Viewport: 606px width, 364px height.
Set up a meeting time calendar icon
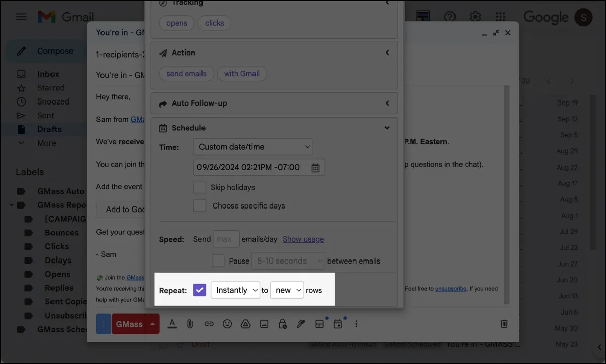click(338, 324)
